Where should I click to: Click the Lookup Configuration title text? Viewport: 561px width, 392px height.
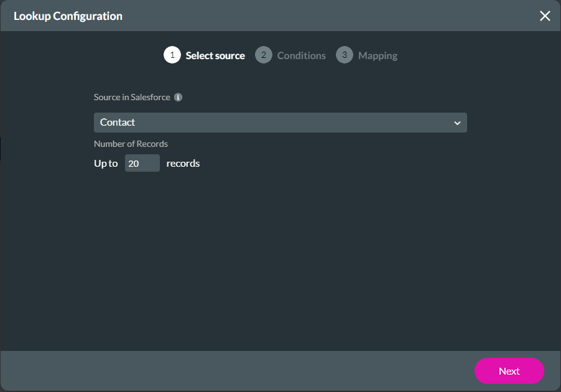pos(68,16)
